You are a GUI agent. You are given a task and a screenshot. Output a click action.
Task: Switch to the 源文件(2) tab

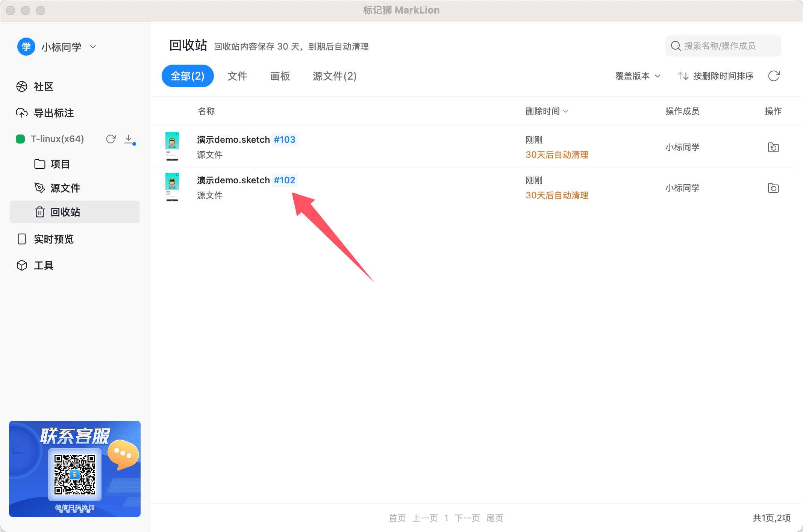coord(334,76)
